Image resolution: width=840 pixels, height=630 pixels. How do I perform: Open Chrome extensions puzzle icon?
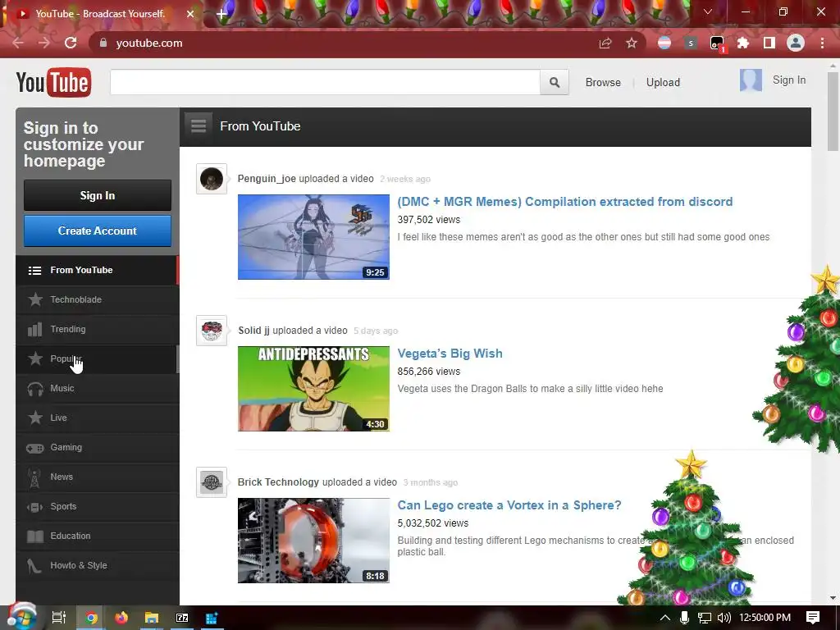click(743, 43)
